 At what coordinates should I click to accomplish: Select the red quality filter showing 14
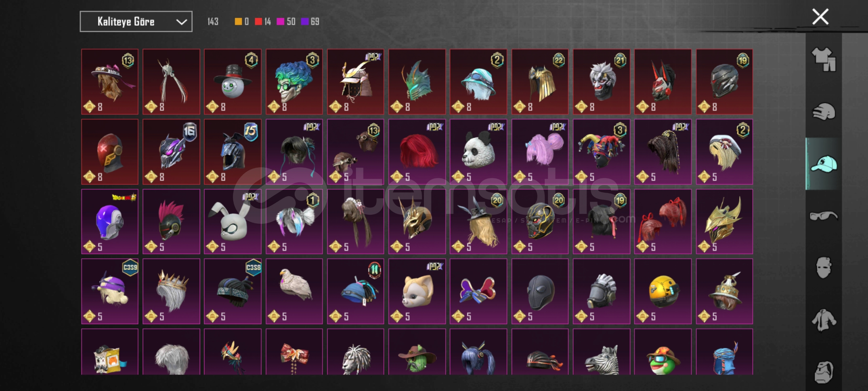(x=263, y=22)
